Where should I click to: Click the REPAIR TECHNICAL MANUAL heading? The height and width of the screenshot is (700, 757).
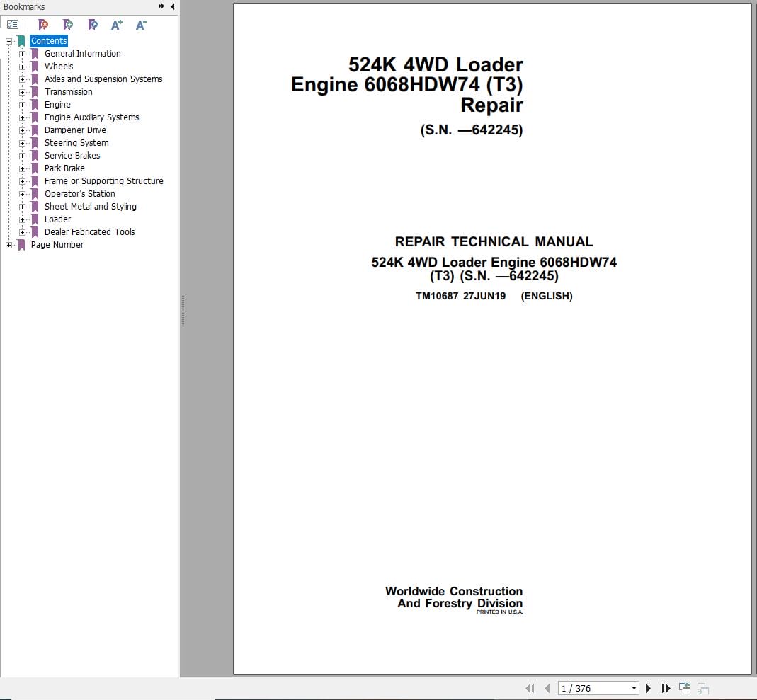(x=494, y=241)
